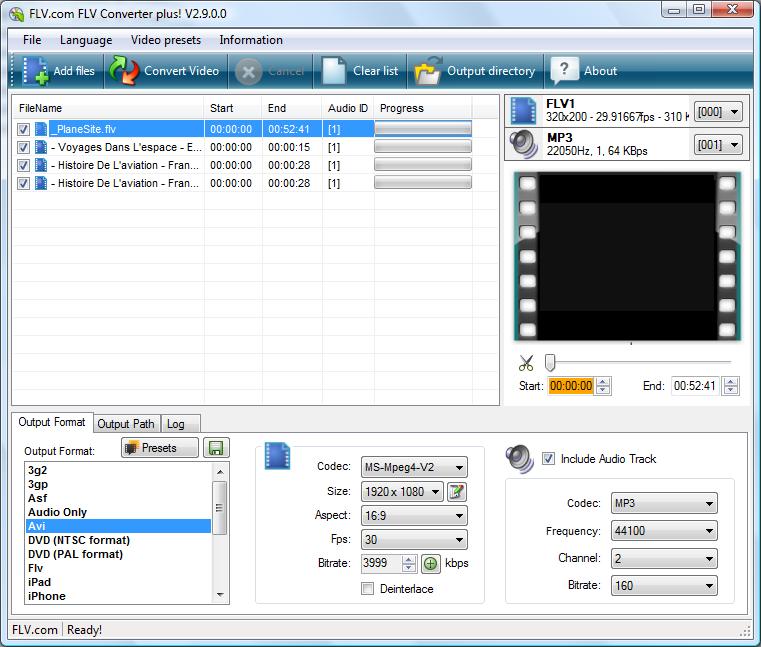The image size is (761, 647).
Task: Select DVD (PAL format) in format list
Action: point(118,554)
